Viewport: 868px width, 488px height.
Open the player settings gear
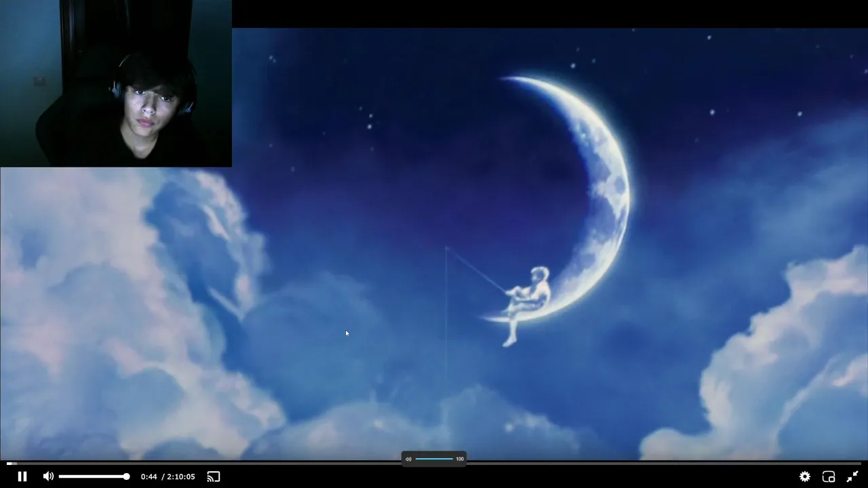pos(805,476)
